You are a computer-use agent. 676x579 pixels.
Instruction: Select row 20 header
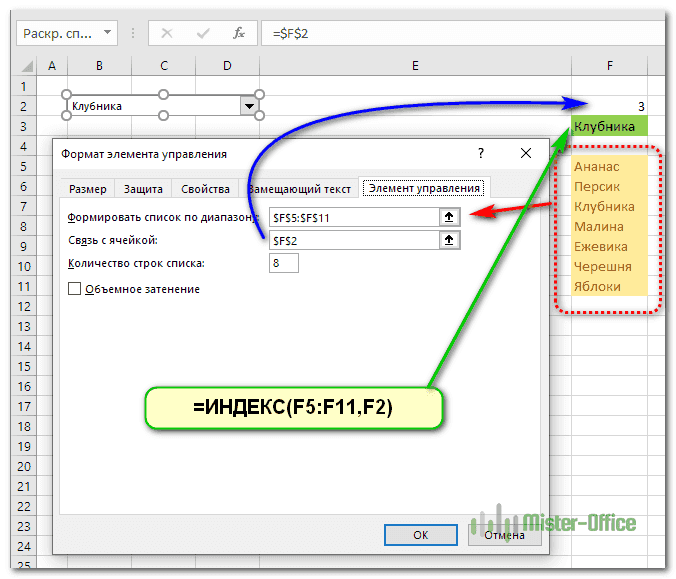[x=24, y=466]
